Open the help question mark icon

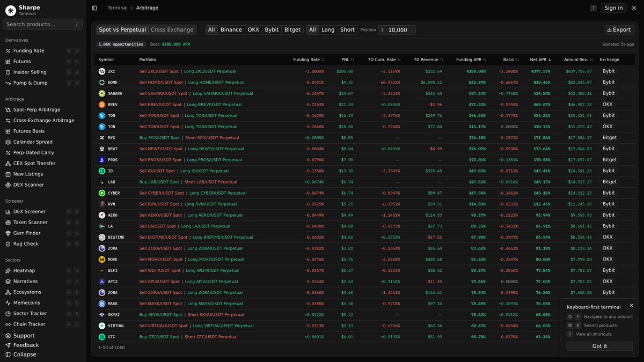coord(593,8)
